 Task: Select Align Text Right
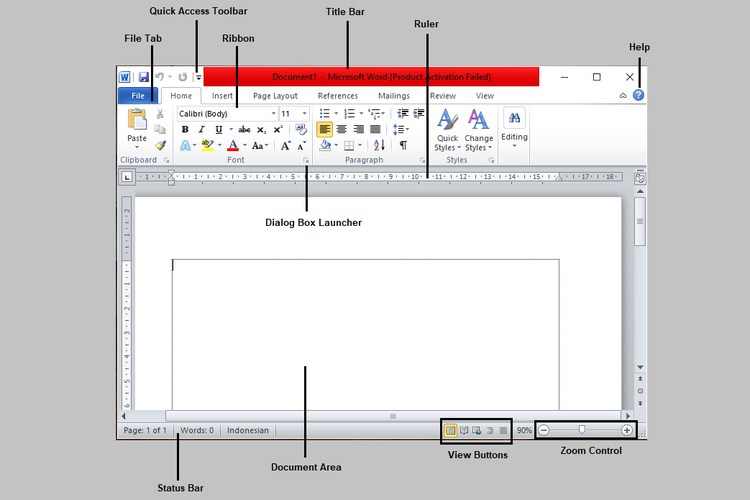click(x=358, y=129)
